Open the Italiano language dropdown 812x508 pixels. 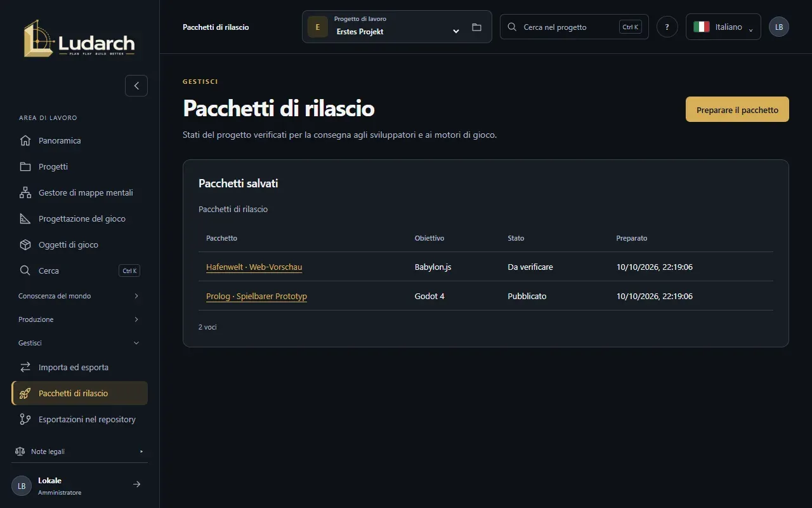click(x=723, y=27)
